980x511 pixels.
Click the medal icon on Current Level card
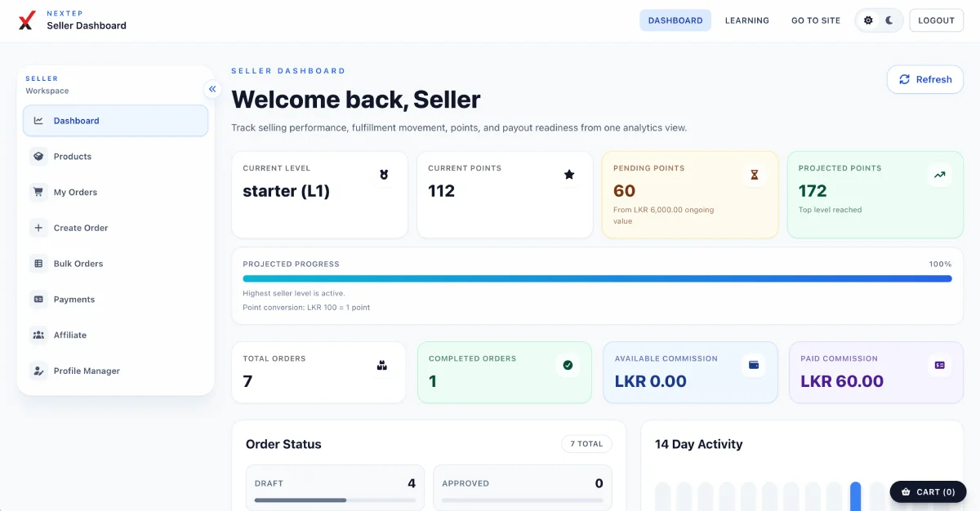pos(384,175)
